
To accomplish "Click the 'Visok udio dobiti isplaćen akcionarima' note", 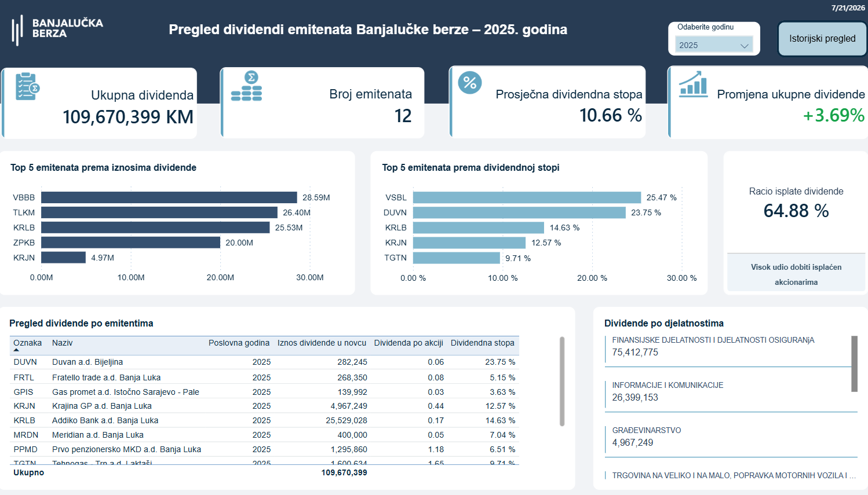I will click(x=796, y=274).
